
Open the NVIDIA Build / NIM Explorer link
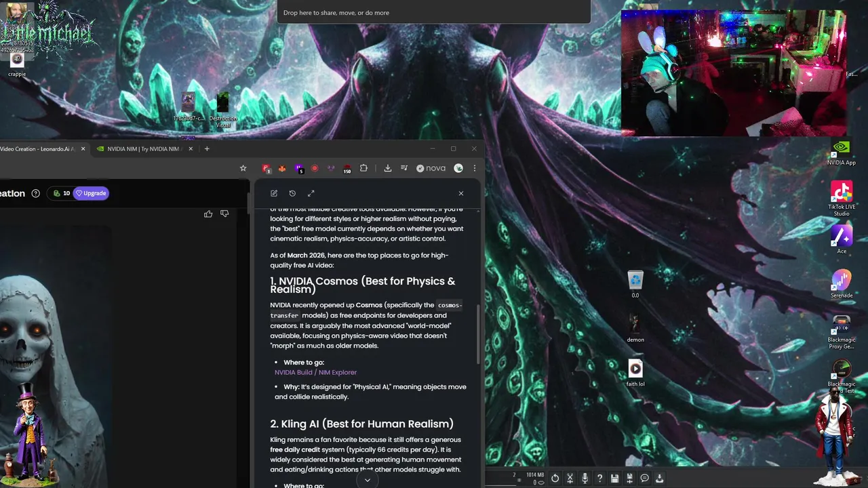(x=315, y=372)
